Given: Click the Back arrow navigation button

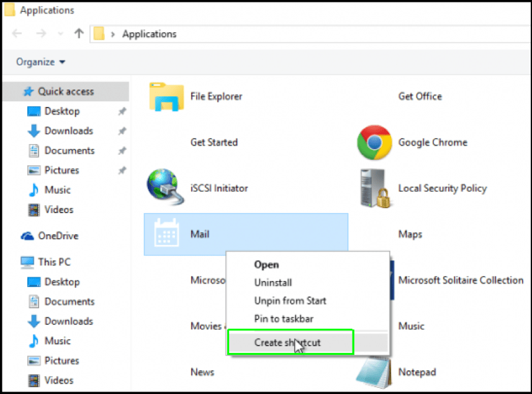Looking at the screenshot, I should [x=17, y=34].
